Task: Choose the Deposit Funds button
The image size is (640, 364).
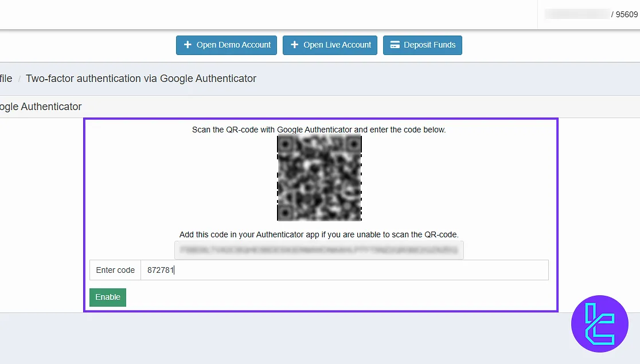Action: [423, 45]
